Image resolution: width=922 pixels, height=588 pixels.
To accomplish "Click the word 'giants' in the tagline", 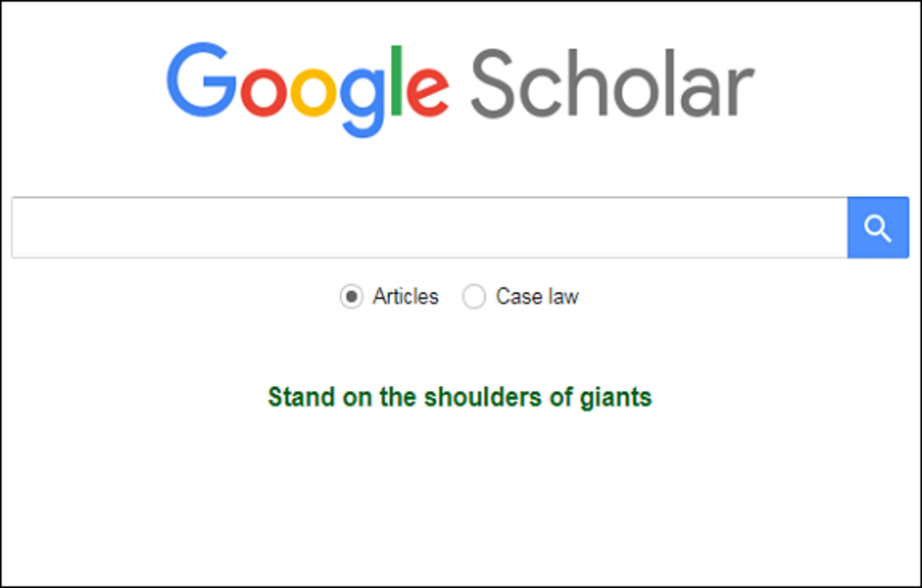I will [615, 399].
